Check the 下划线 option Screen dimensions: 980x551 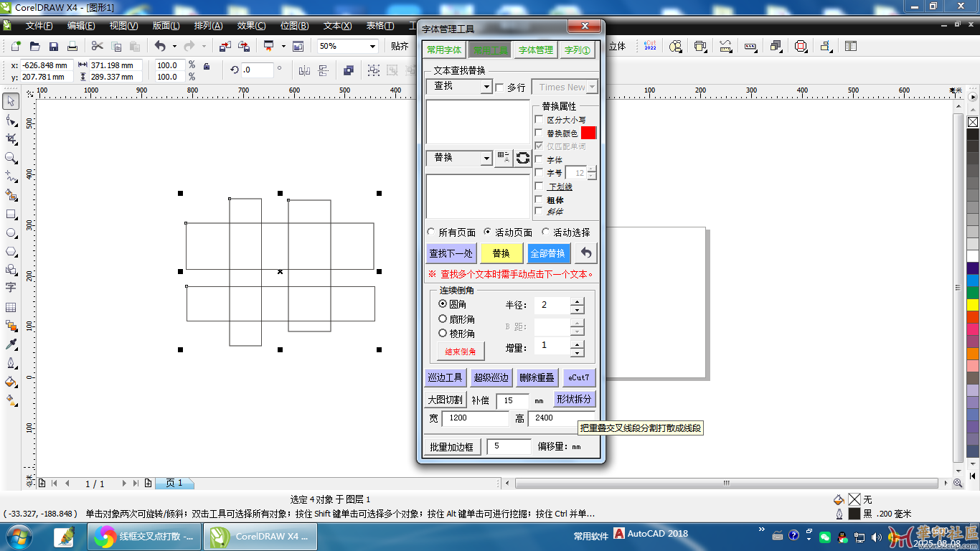(539, 186)
